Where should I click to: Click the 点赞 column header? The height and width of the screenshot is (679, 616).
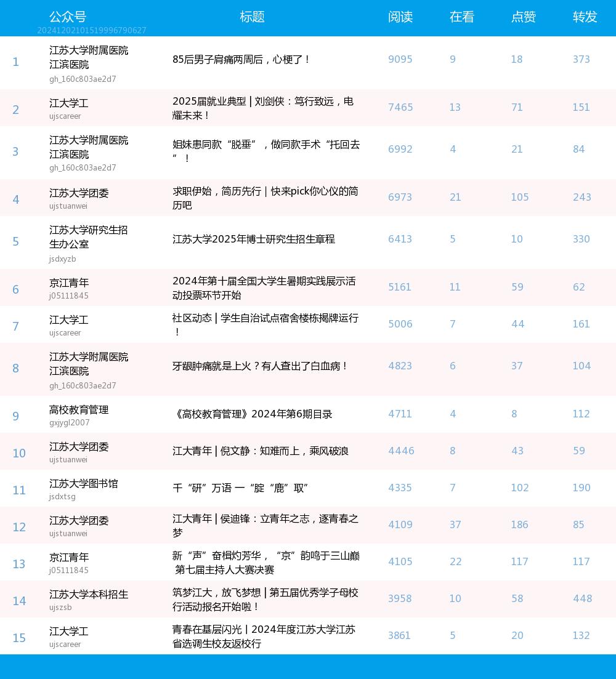(523, 17)
